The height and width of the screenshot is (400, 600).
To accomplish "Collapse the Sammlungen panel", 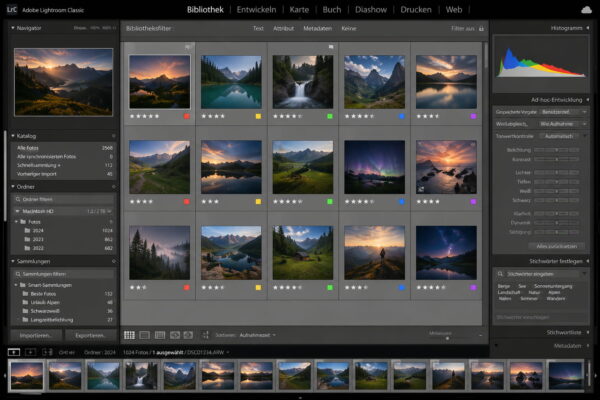I will coord(13,261).
